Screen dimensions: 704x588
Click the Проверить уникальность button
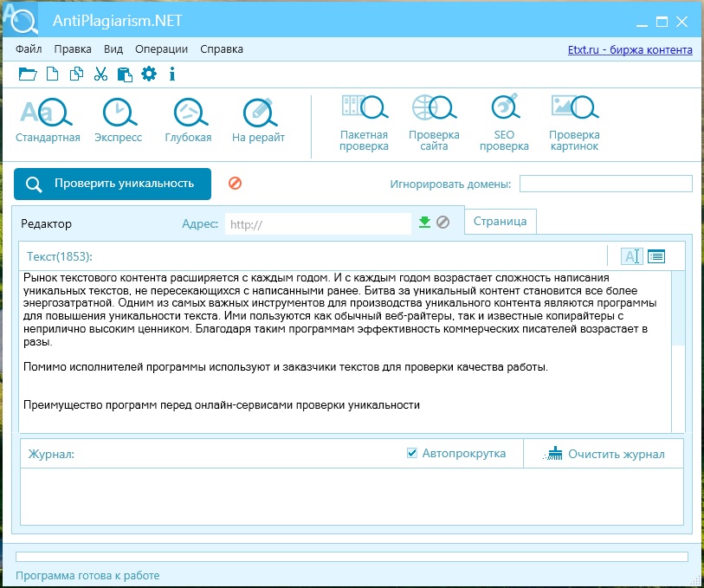pyautogui.click(x=113, y=184)
